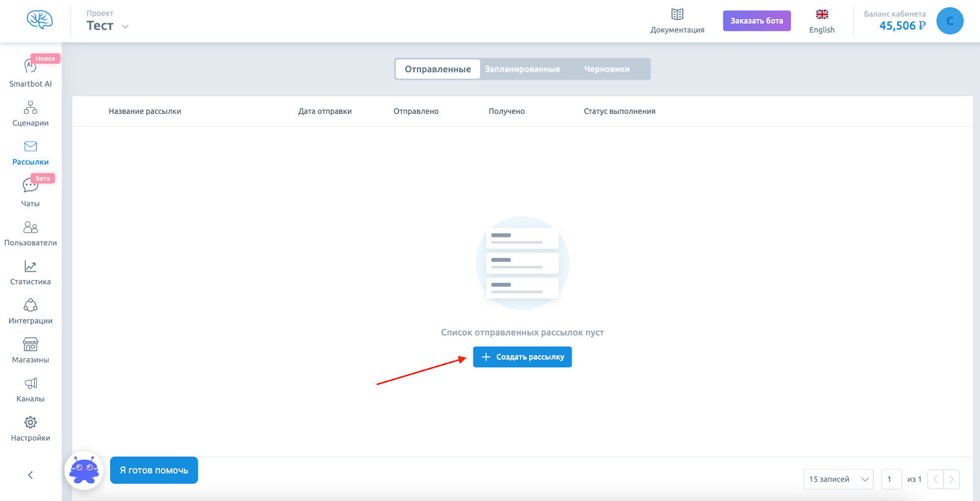Open the Интеграции section
This screenshot has height=501, width=980.
pos(30,312)
